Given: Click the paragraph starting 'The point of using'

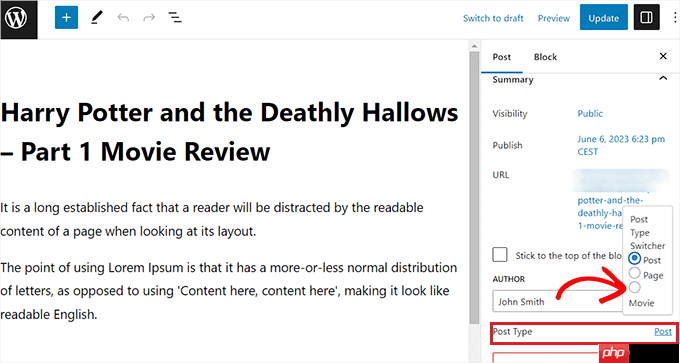Looking at the screenshot, I should pyautogui.click(x=229, y=291).
